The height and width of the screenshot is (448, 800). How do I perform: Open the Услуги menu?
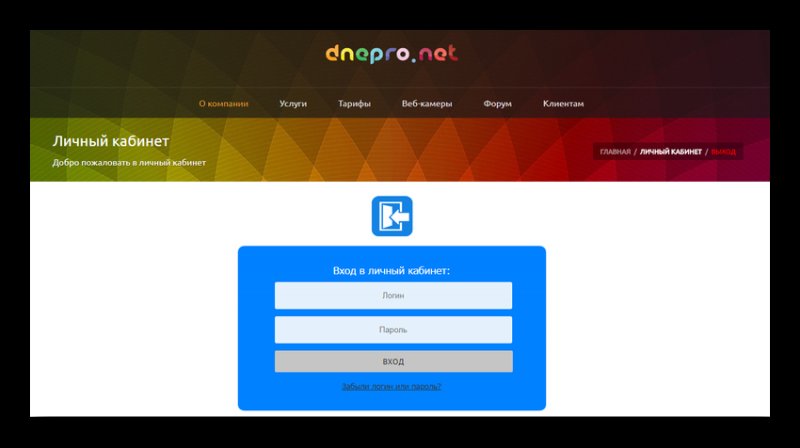[x=293, y=103]
